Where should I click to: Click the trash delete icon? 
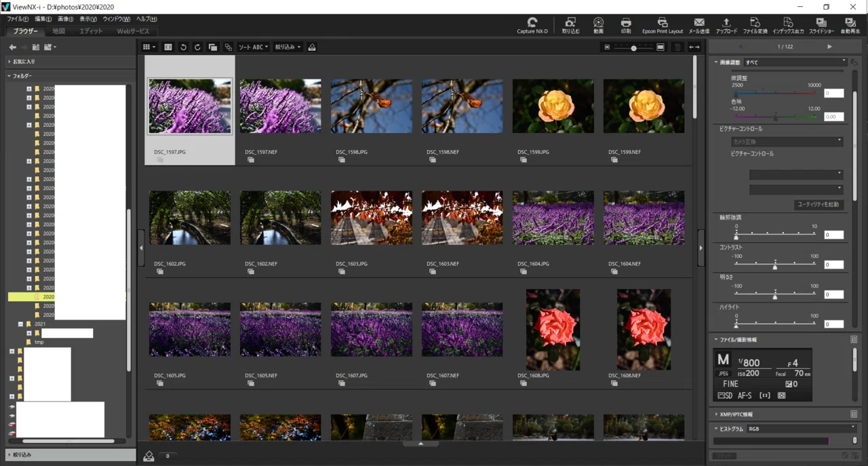point(677,47)
